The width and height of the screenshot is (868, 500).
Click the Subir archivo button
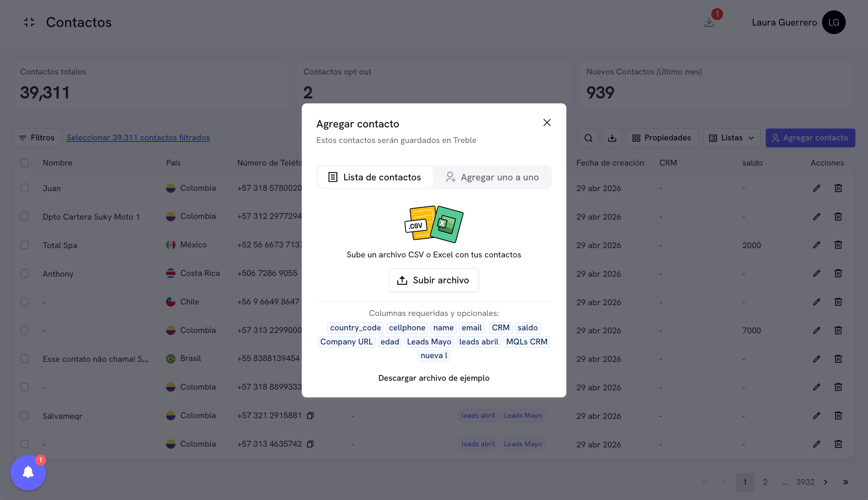point(434,280)
